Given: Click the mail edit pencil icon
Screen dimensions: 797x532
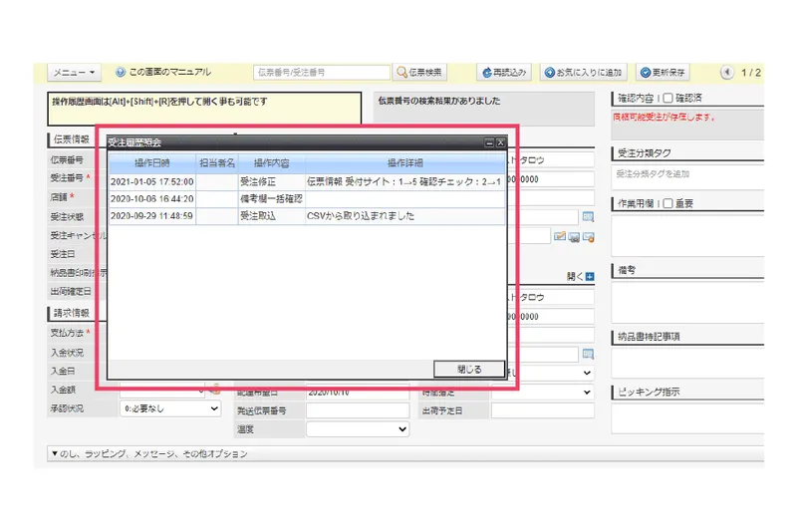Looking at the screenshot, I should [x=560, y=236].
